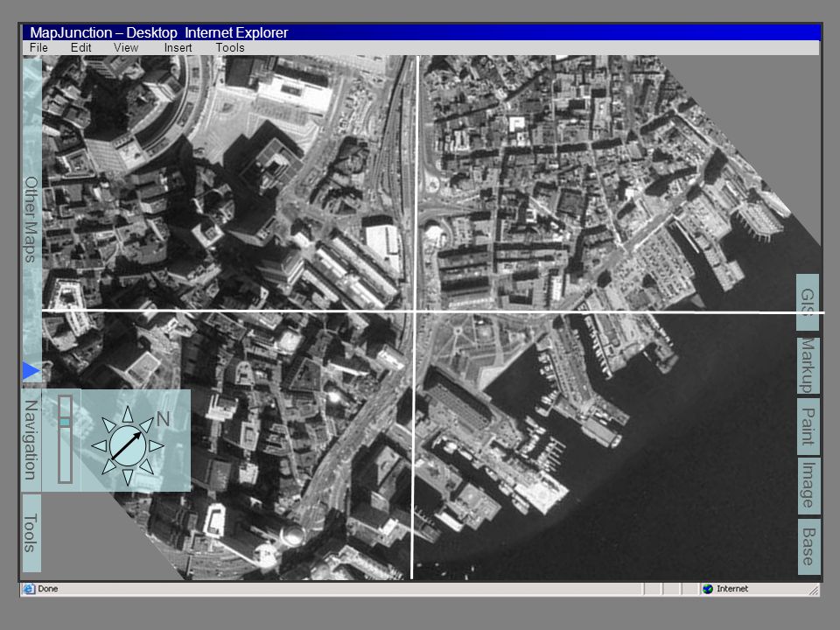This screenshot has width=840, height=630.
Task: Pan right with compass right arrow
Action: [156, 445]
